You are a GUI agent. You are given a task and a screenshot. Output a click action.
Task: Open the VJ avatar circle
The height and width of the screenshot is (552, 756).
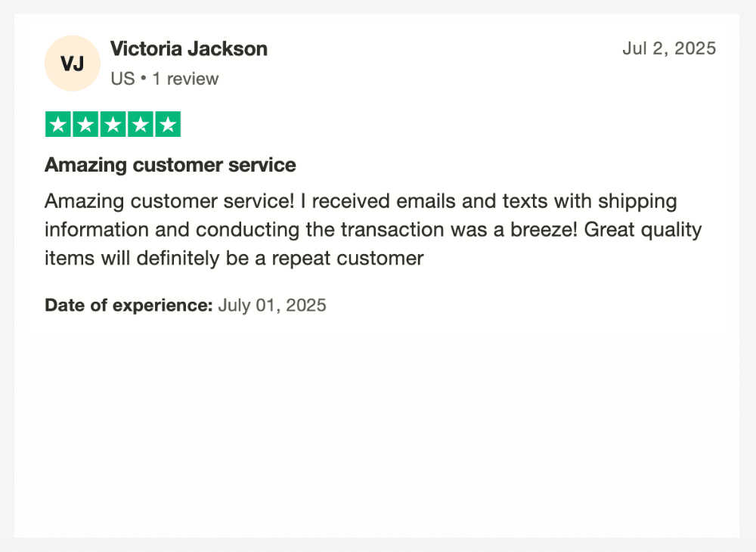73,64
